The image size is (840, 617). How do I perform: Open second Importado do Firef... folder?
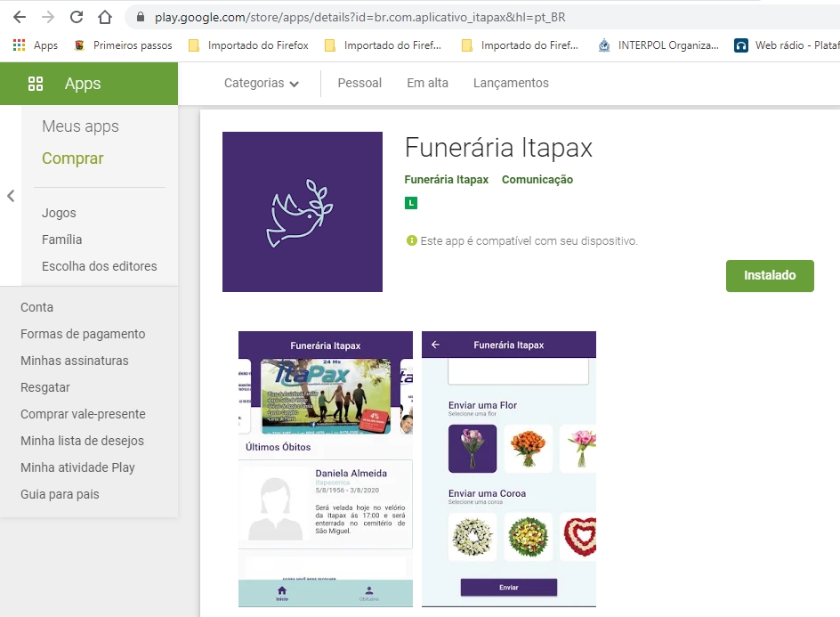click(x=383, y=45)
